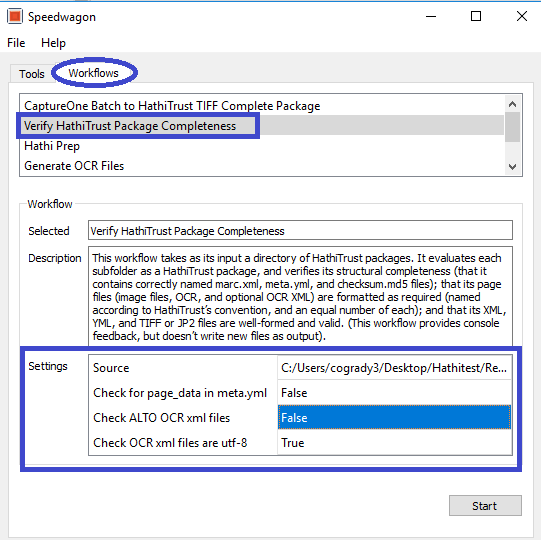This screenshot has height=540, width=541.
Task: Start the selected workflow
Action: pos(485,506)
